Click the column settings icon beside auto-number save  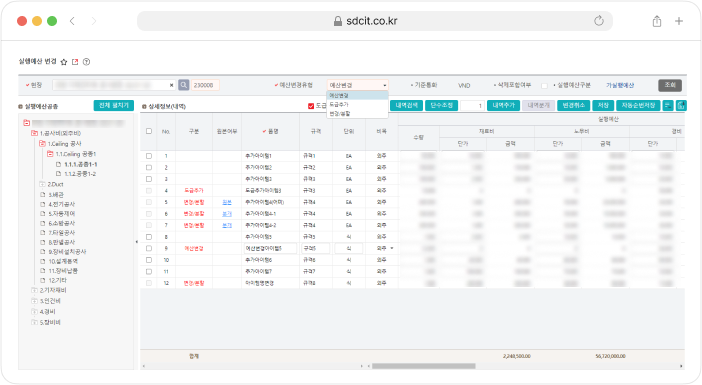(668, 105)
